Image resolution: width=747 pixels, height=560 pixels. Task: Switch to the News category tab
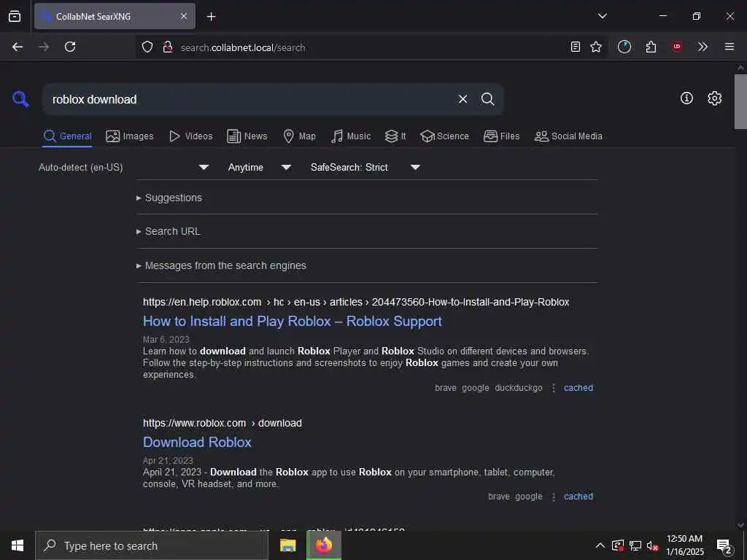pos(247,136)
